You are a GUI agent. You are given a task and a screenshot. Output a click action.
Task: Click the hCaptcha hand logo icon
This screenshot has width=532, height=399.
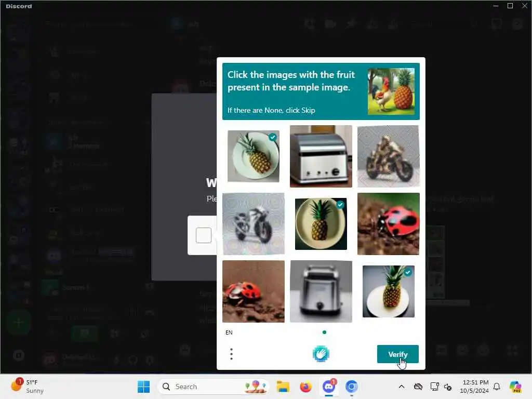coord(321,354)
